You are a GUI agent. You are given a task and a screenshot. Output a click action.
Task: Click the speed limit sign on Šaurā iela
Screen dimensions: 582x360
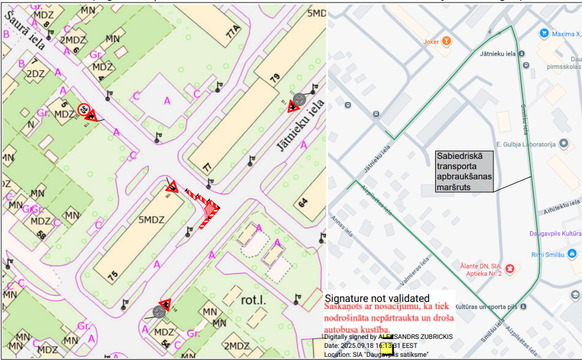(84, 109)
